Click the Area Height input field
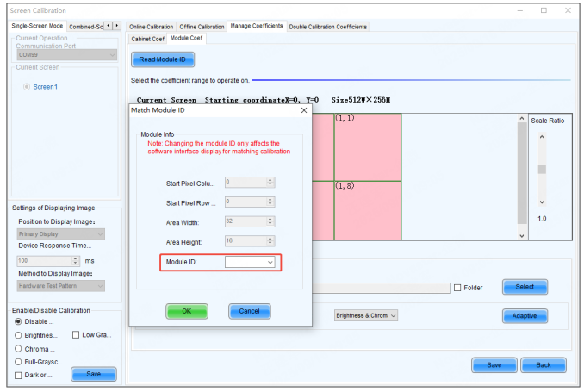This screenshot has width=584, height=392. [x=245, y=241]
